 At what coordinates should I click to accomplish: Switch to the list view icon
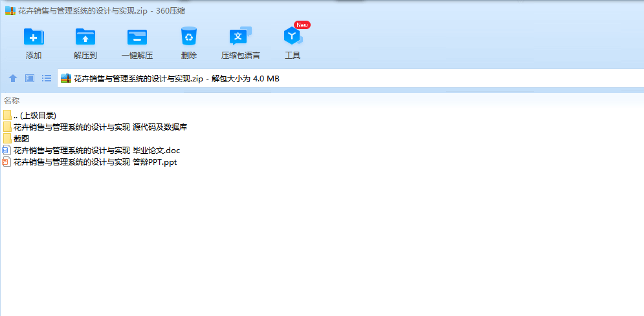(x=47, y=78)
